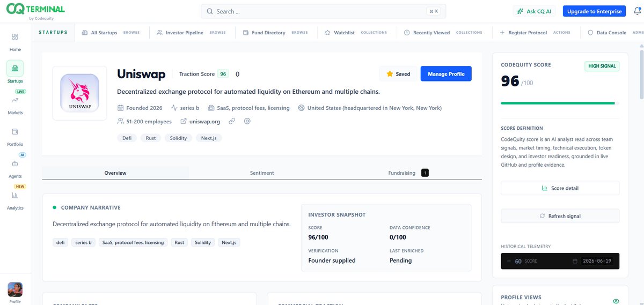Switch to the Fundraising tab
This screenshot has height=305, width=644.
[408, 173]
